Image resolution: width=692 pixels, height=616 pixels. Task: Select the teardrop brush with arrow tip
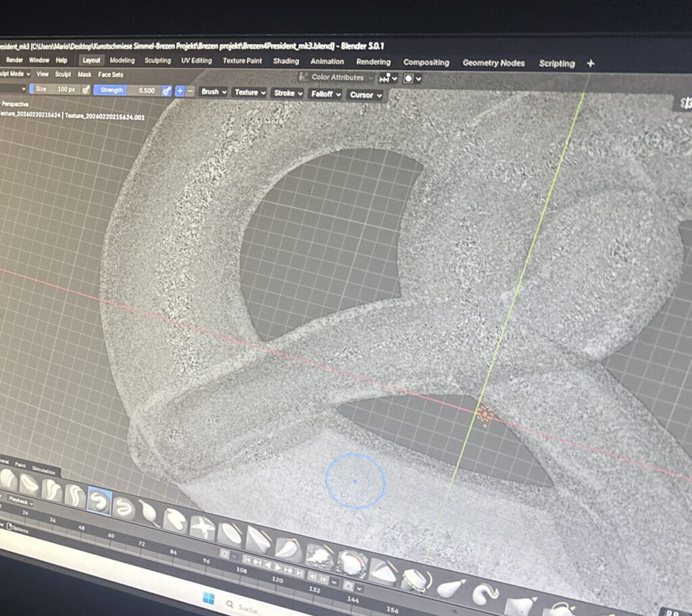coord(451,589)
